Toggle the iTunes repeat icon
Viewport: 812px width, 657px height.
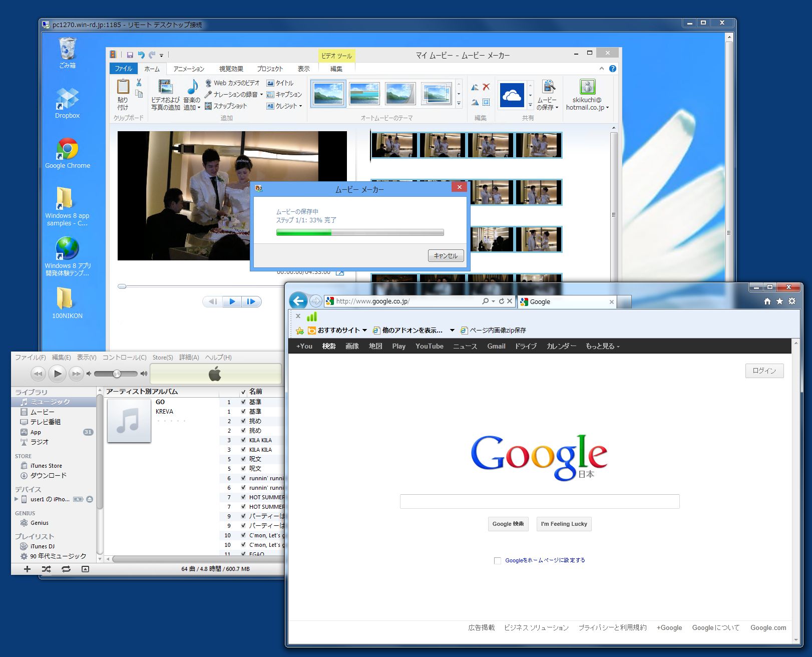click(66, 569)
